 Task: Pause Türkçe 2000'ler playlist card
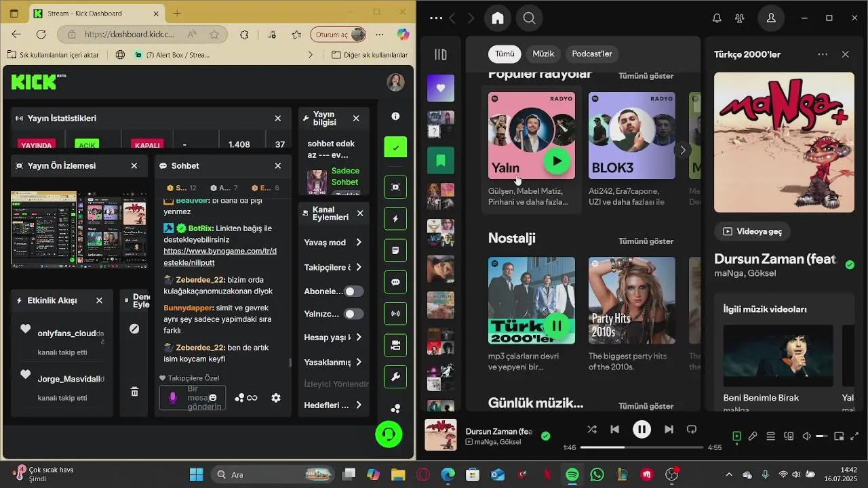(x=557, y=326)
